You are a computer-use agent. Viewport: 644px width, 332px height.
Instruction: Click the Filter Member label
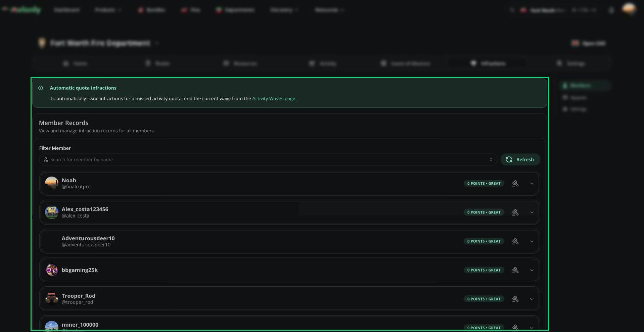pos(55,148)
